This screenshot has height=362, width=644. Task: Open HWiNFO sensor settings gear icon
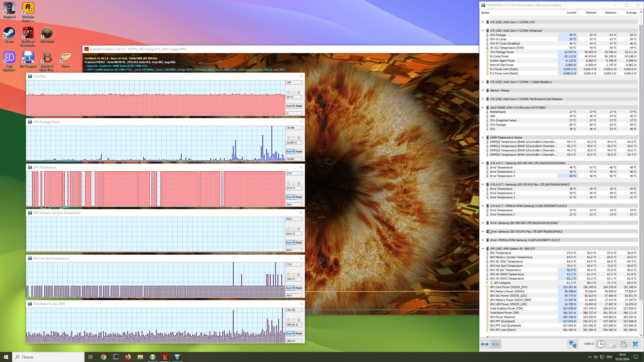pos(624,344)
